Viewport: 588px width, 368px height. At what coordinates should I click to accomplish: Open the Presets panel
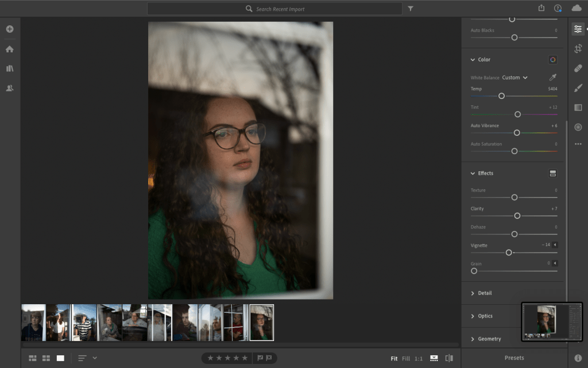pos(514,358)
